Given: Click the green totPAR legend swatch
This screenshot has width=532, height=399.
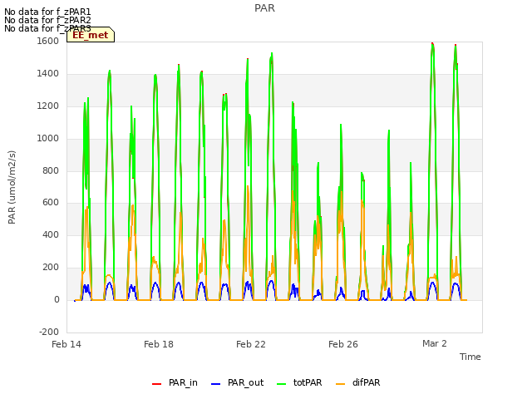Looking at the screenshot, I should point(282,384).
